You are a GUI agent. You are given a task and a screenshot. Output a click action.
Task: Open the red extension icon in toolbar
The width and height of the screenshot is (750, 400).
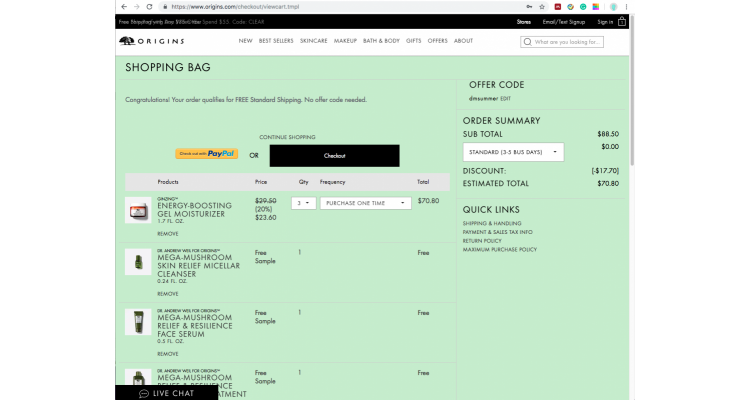click(x=558, y=7)
